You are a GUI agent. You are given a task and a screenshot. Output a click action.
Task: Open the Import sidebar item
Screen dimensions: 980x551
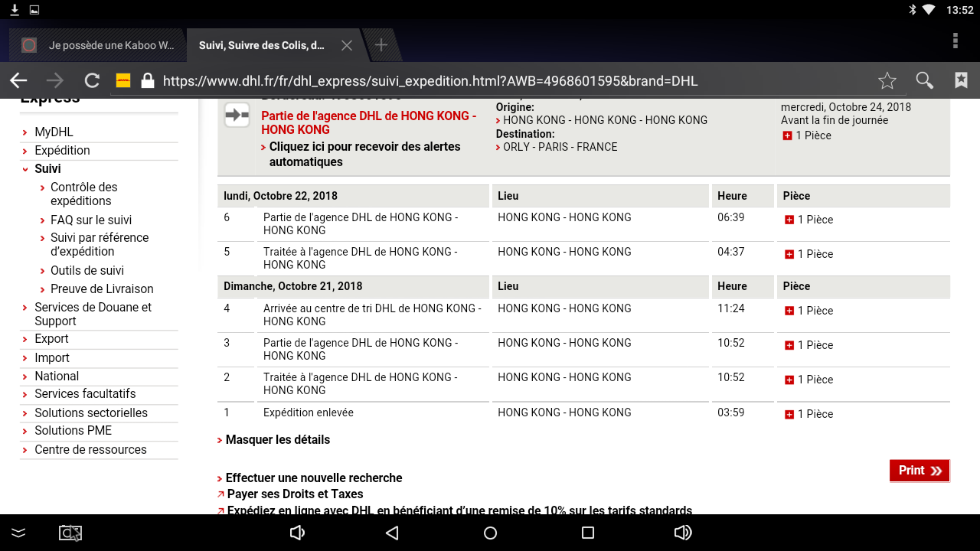click(52, 357)
